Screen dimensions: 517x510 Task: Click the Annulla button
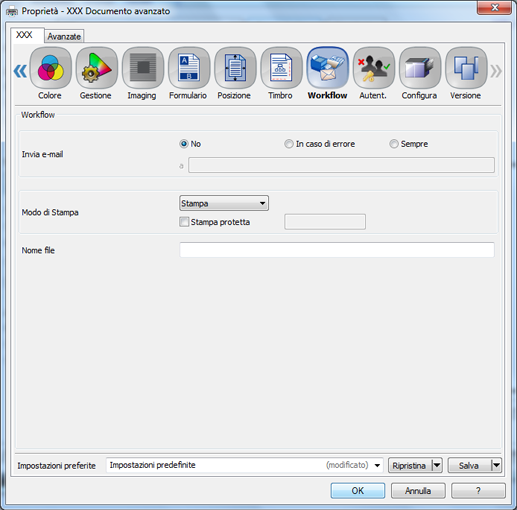[x=418, y=490]
